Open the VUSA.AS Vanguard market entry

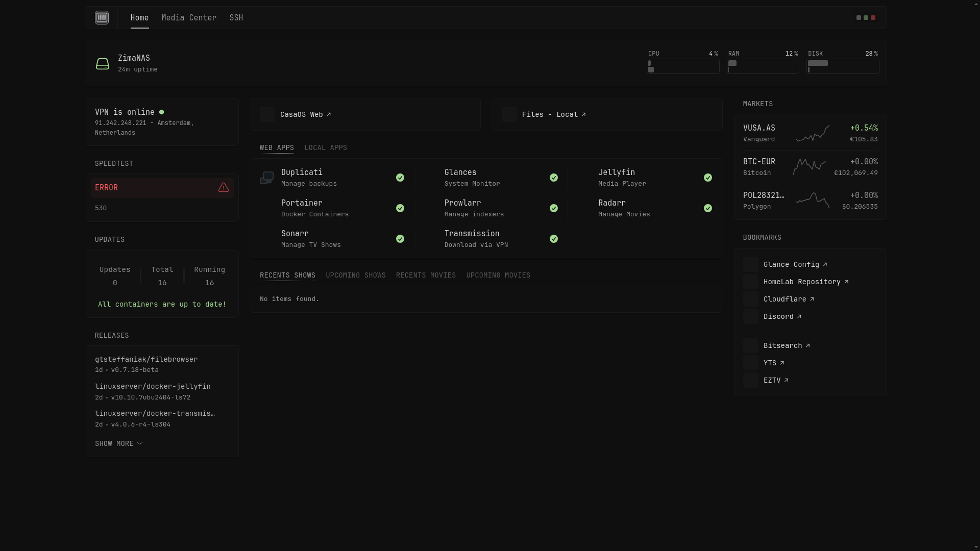(759, 128)
